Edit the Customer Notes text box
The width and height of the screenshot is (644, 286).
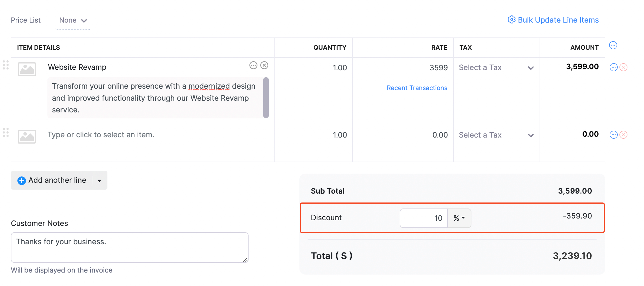129,247
